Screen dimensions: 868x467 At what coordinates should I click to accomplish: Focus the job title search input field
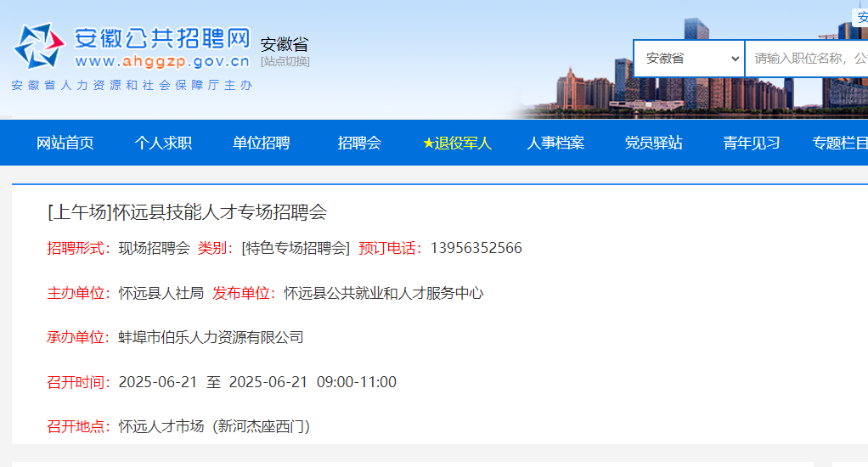(807, 58)
